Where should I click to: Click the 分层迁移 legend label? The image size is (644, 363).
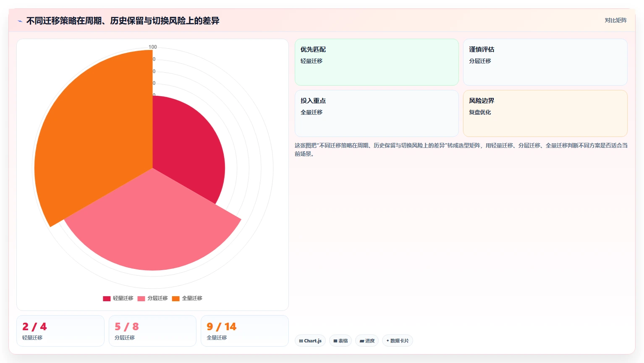pos(157,298)
